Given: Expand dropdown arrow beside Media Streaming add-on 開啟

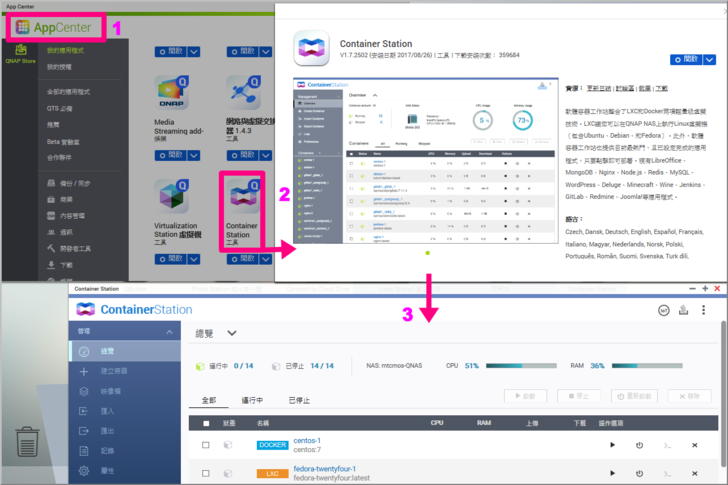Looking at the screenshot, I should coord(194,155).
